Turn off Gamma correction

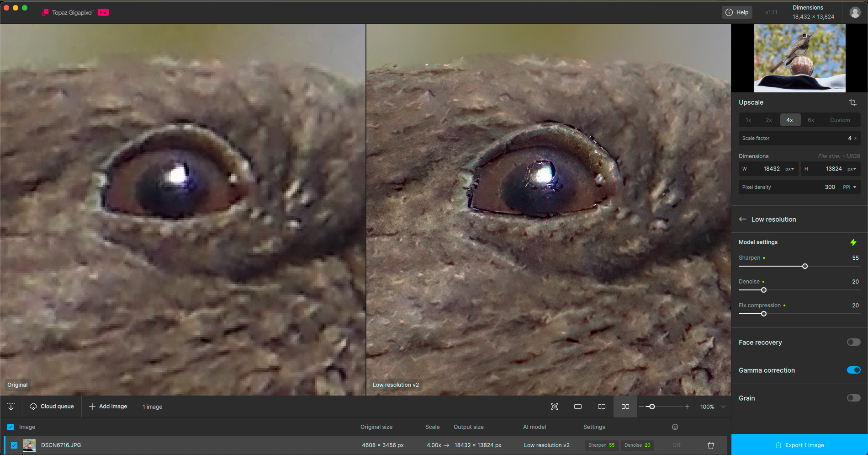coord(853,370)
